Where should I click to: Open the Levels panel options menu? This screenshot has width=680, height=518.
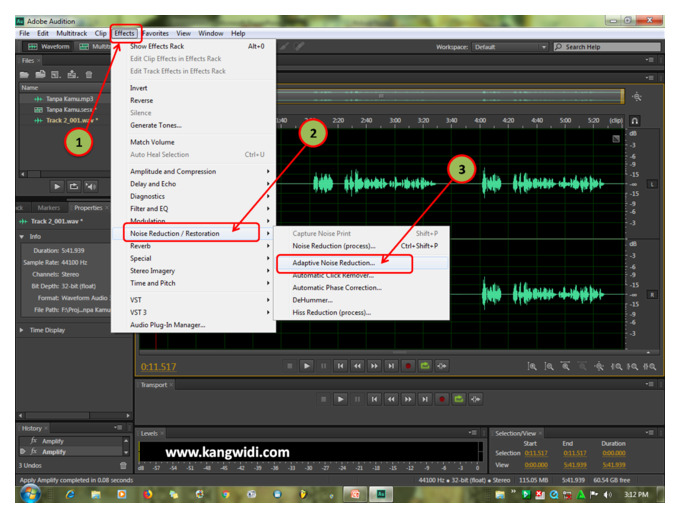pyautogui.click(x=473, y=433)
